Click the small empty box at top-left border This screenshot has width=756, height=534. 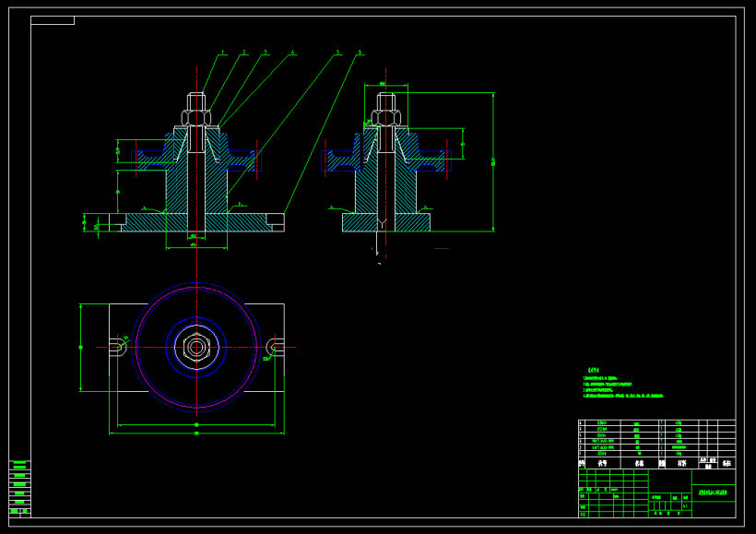pyautogui.click(x=53, y=20)
